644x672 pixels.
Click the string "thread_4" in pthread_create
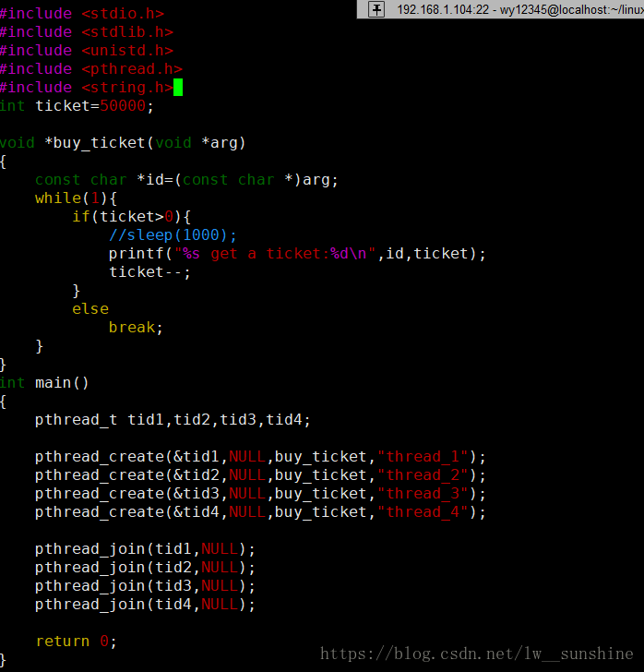coord(423,511)
